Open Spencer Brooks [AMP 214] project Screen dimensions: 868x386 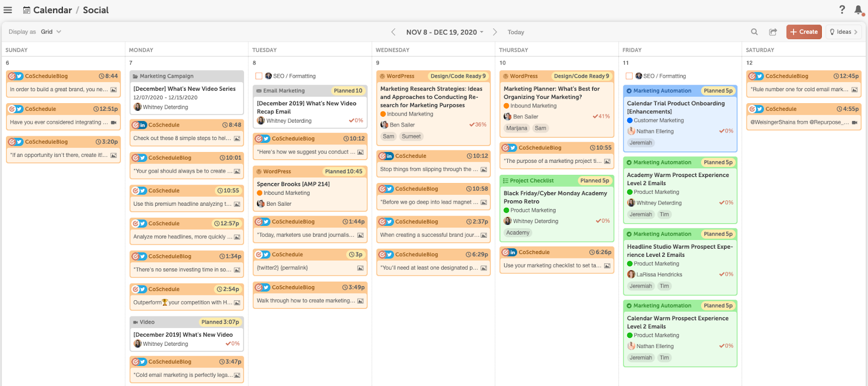tap(293, 185)
